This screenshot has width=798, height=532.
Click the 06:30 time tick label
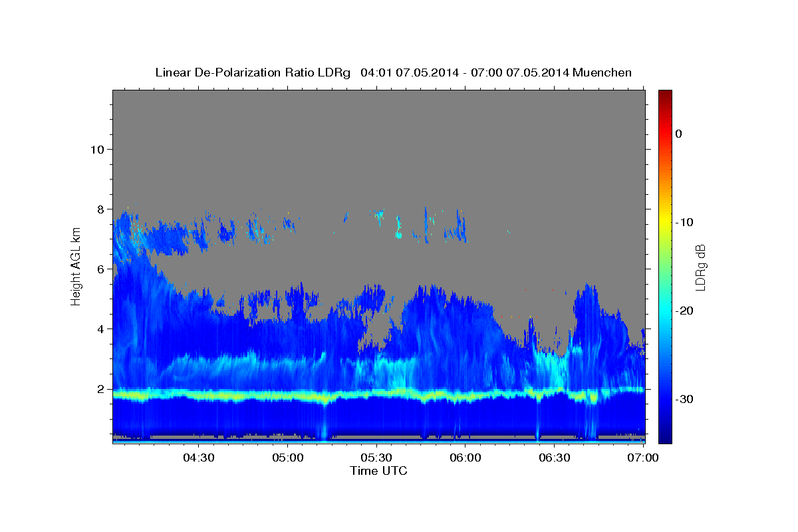click(555, 458)
